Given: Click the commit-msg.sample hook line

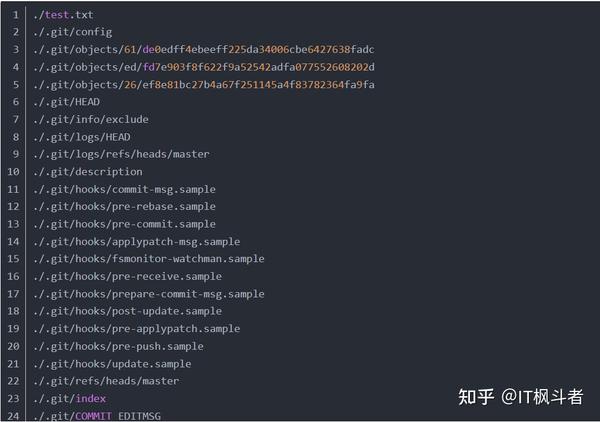Looking at the screenshot, I should pos(124,189).
